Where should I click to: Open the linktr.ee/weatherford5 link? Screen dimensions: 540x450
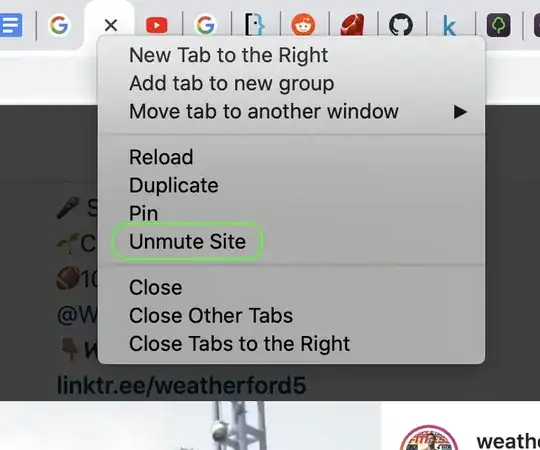[x=181, y=385]
